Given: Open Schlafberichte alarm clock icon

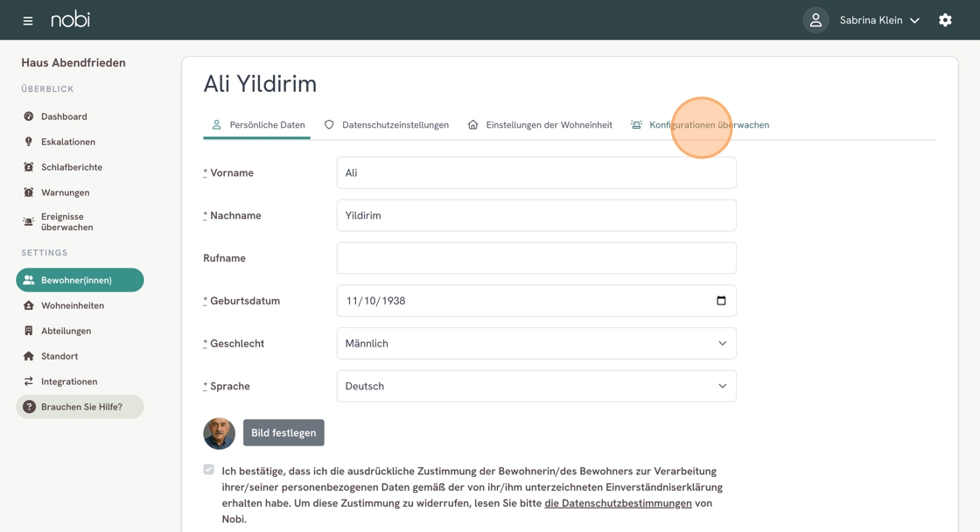Looking at the screenshot, I should 29,167.
